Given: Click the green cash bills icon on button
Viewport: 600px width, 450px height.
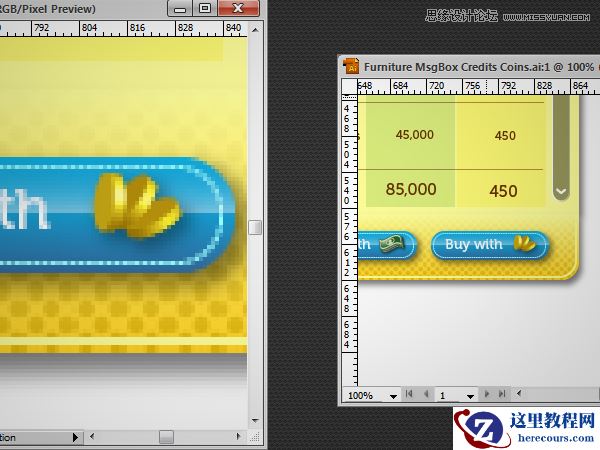Looking at the screenshot, I should tap(391, 243).
